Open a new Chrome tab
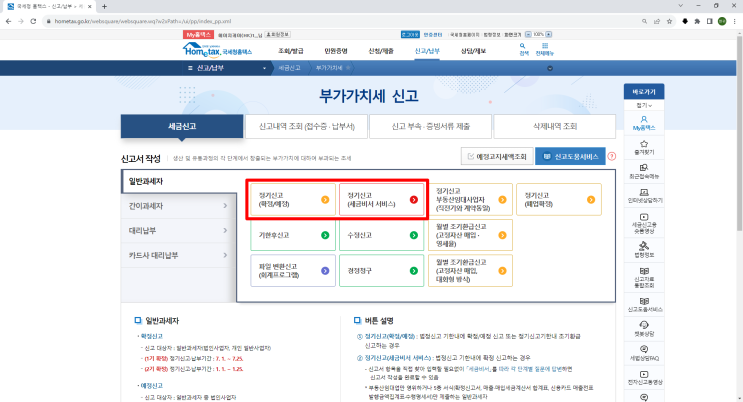Screen dimensions: 743x402 (104, 6)
